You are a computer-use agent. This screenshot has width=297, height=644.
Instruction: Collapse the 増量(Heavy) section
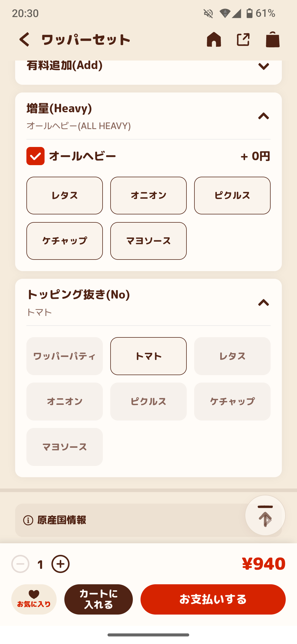(263, 116)
